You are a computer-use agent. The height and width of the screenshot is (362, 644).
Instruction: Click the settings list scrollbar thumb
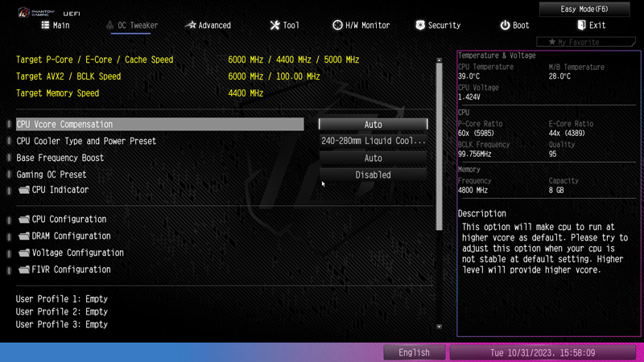439,146
